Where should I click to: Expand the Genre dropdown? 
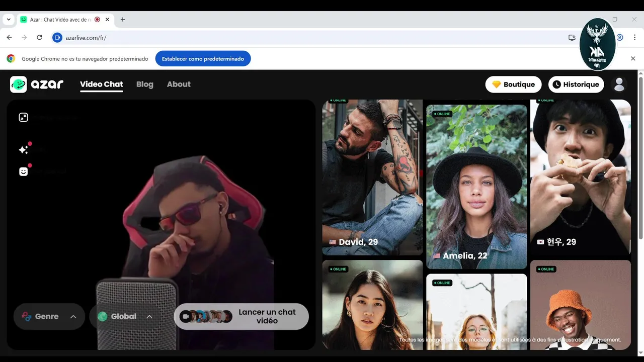[49, 317]
